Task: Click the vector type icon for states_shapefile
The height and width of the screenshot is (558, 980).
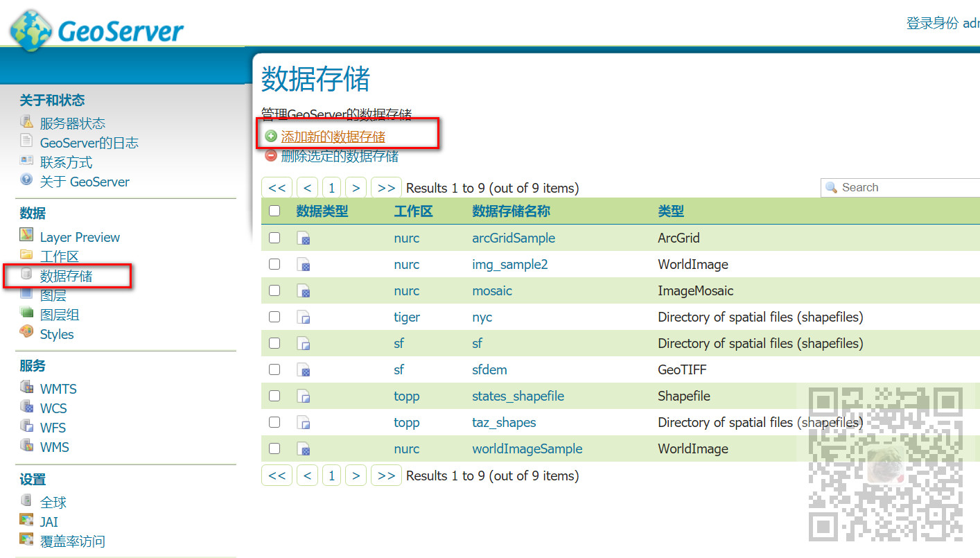Action: pyautogui.click(x=303, y=396)
